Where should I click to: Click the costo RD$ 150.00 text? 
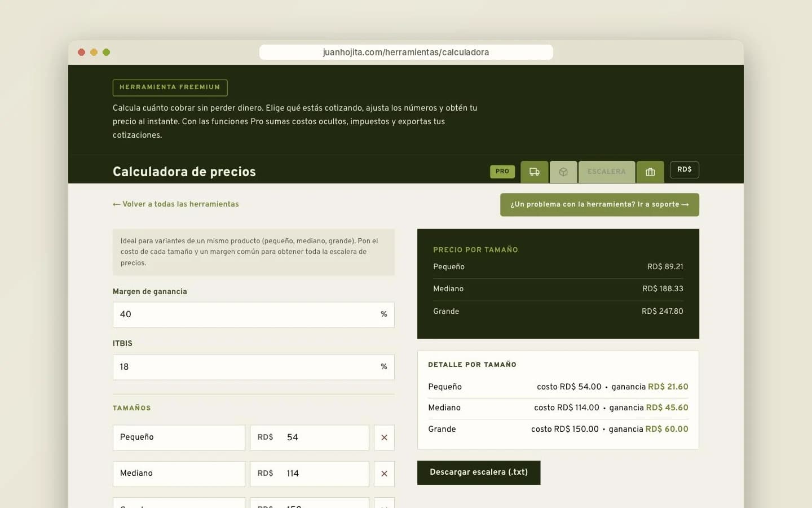565,429
